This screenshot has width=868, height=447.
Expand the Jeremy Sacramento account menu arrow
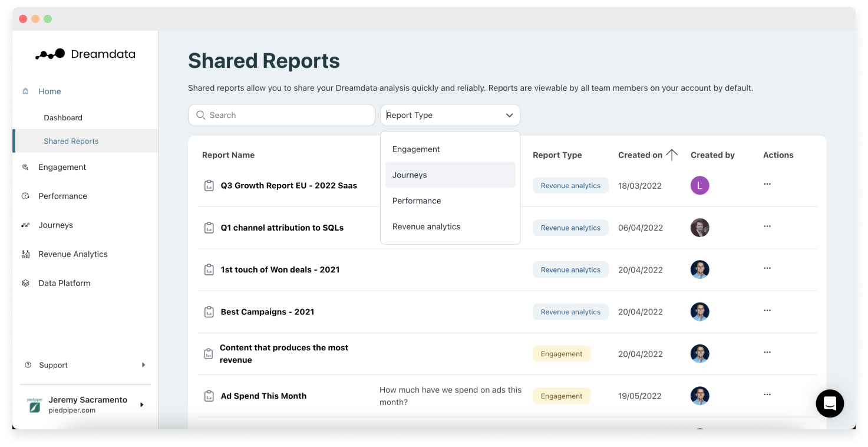click(x=142, y=405)
